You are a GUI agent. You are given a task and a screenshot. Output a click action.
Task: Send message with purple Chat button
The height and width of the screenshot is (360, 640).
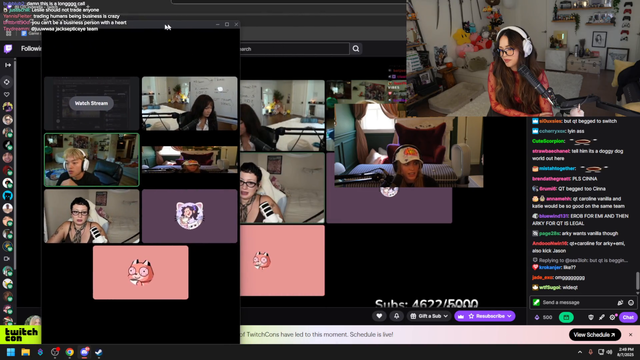[628, 317]
